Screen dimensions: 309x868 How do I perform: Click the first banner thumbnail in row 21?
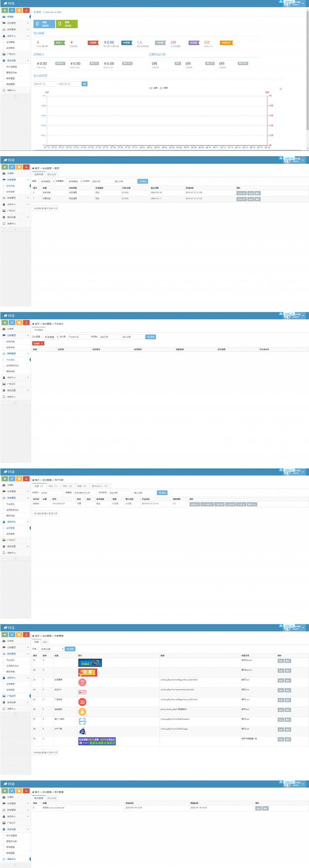coord(90,663)
